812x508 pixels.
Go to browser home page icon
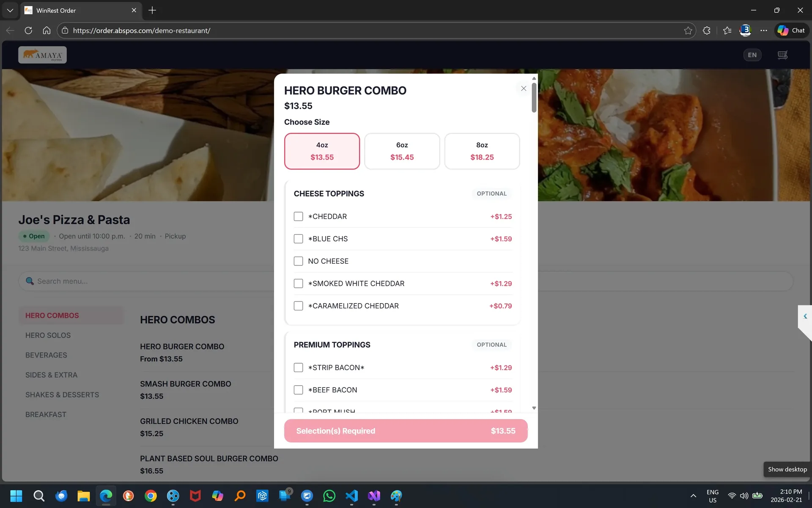[x=47, y=30]
